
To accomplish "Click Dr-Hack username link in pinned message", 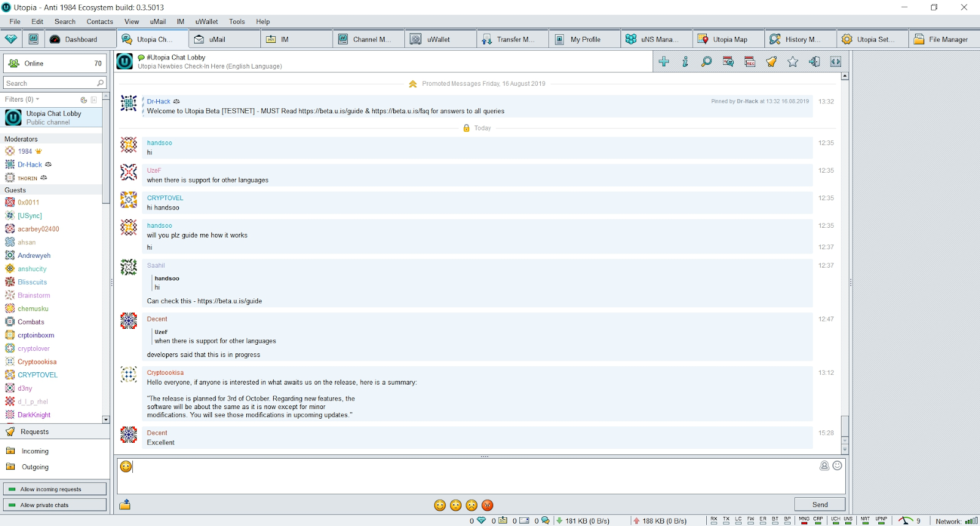I will click(159, 102).
